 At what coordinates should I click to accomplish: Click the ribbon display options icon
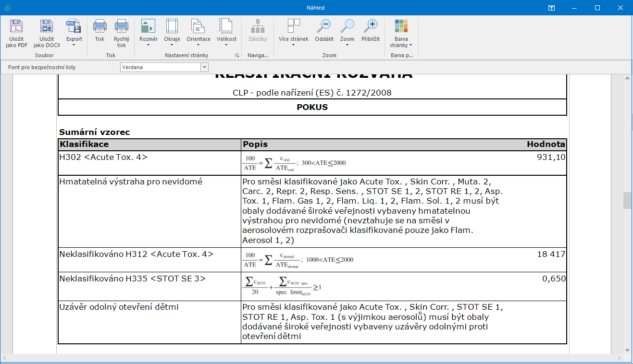point(552,8)
